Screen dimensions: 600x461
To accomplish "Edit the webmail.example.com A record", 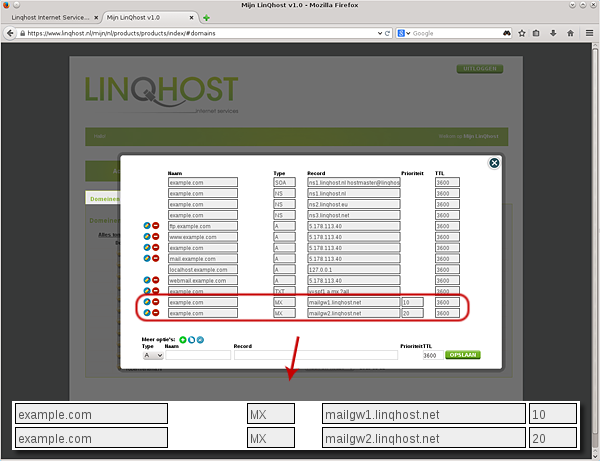I will tap(147, 280).
